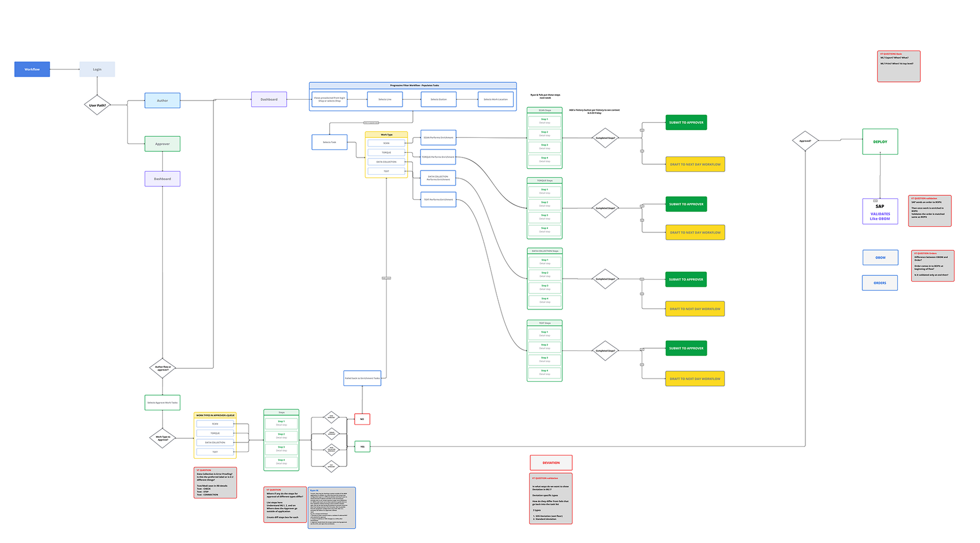Select Views preselected from login Shop box
The image size is (980, 543).
click(x=330, y=100)
